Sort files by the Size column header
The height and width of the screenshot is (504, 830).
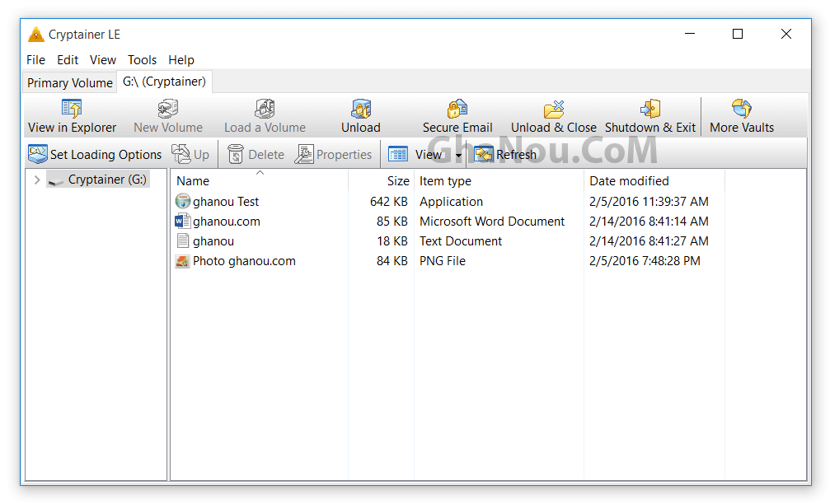pyautogui.click(x=381, y=181)
